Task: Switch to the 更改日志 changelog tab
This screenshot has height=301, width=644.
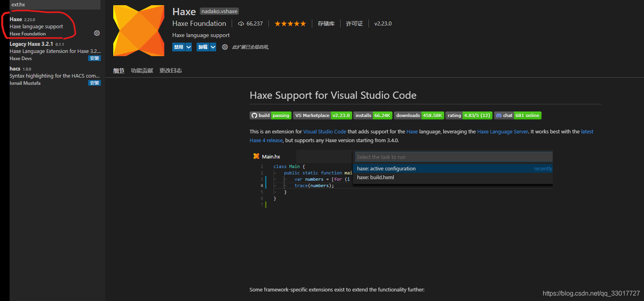Action: 171,70
